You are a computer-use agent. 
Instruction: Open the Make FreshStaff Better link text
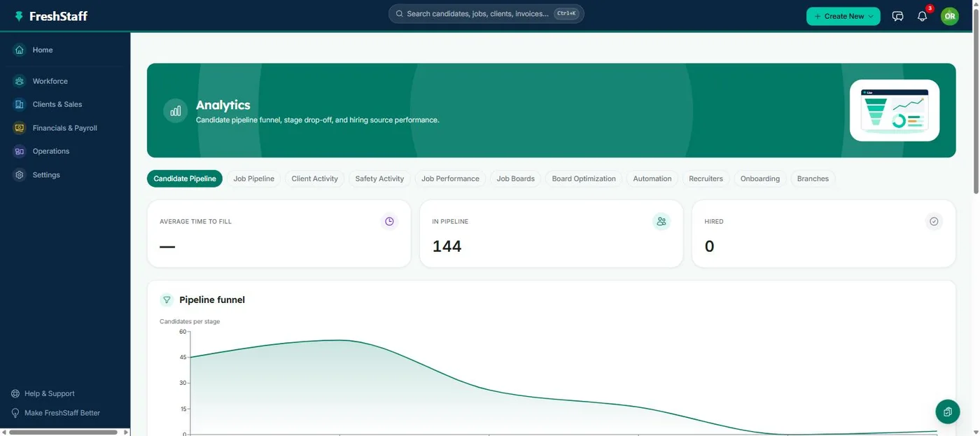(x=62, y=413)
